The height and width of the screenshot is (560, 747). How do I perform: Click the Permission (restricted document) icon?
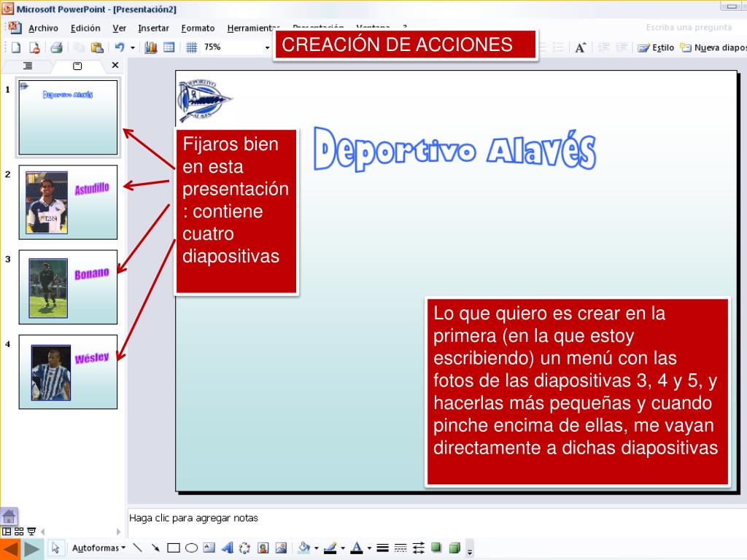(34, 47)
